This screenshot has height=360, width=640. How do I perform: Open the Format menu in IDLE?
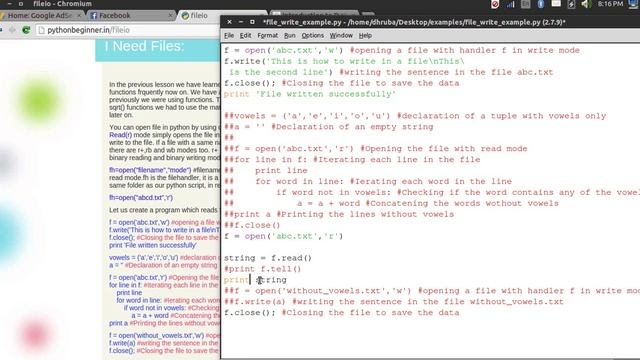pyautogui.click(x=268, y=36)
